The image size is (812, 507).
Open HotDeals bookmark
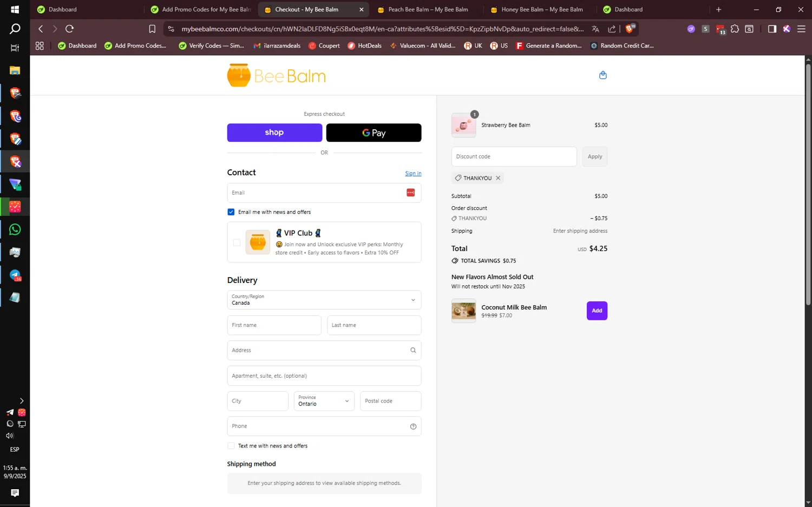click(364, 46)
